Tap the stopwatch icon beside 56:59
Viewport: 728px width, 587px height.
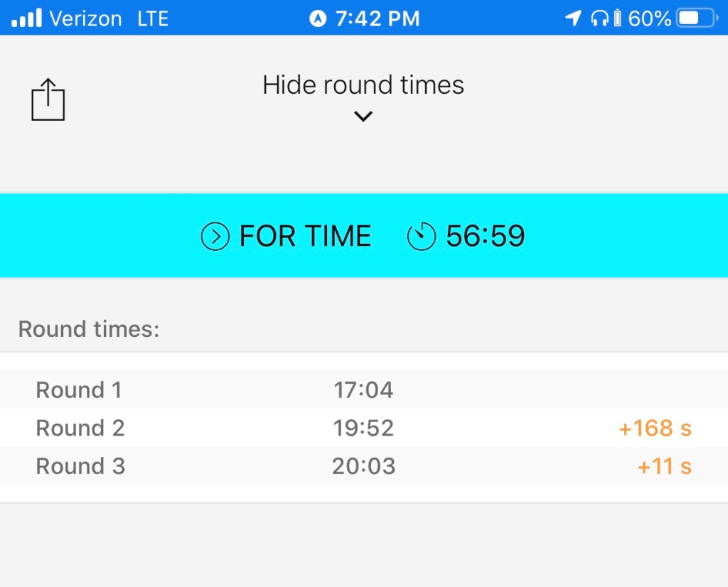click(x=421, y=237)
